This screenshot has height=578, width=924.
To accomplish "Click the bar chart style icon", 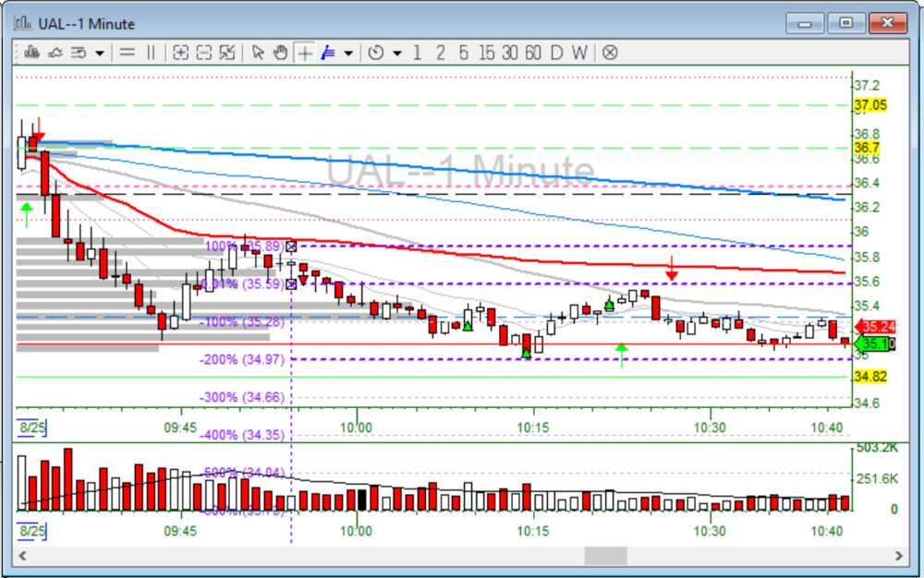I will click(32, 53).
